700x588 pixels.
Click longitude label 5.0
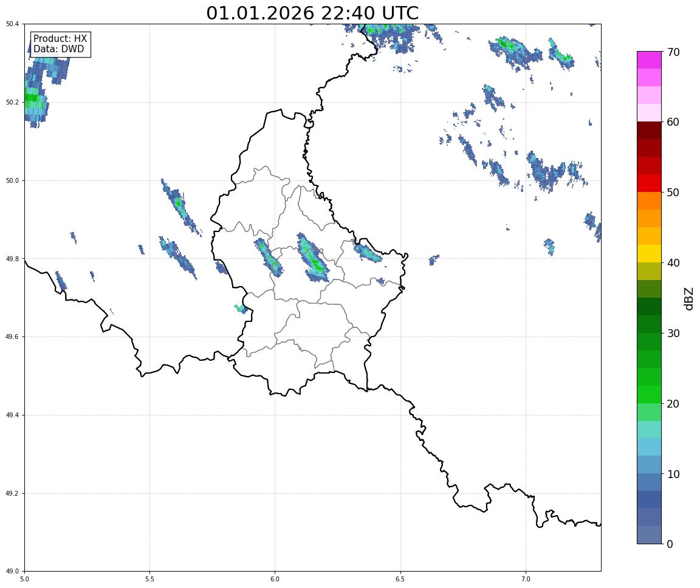coord(24,579)
